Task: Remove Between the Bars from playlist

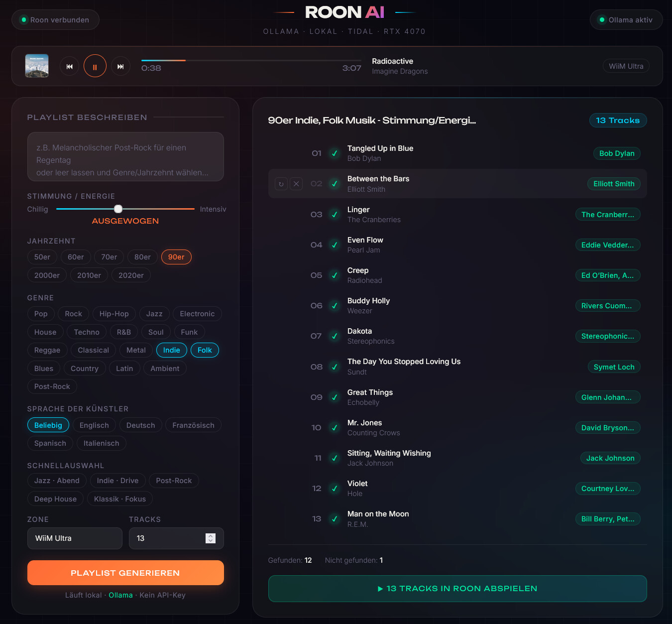Action: [296, 184]
